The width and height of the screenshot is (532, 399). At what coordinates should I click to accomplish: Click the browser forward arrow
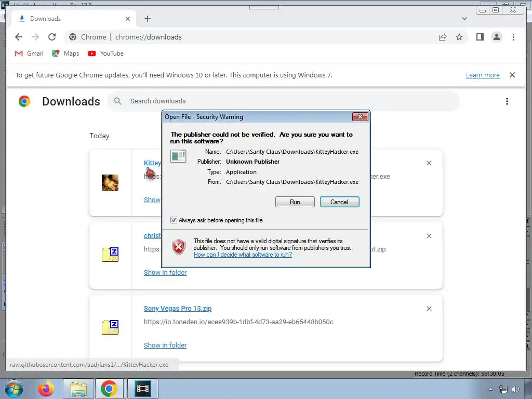point(35,37)
